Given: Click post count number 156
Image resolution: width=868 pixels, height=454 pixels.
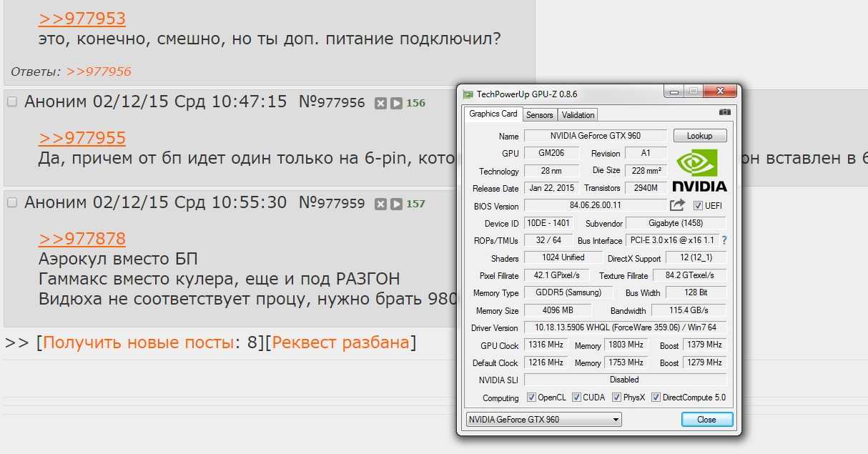Looking at the screenshot, I should (x=415, y=103).
